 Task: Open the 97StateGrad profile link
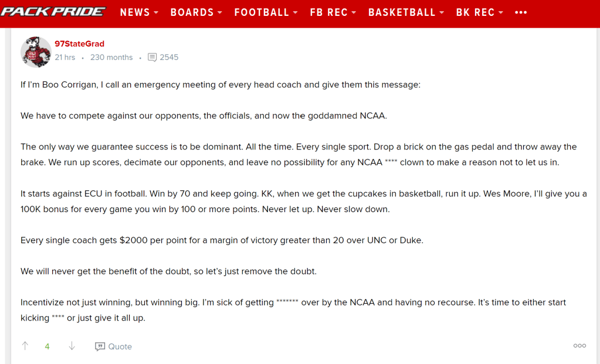coord(79,44)
